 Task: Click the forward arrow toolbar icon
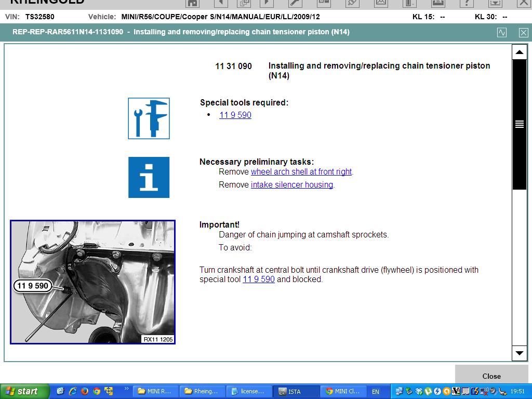tap(267, 3)
